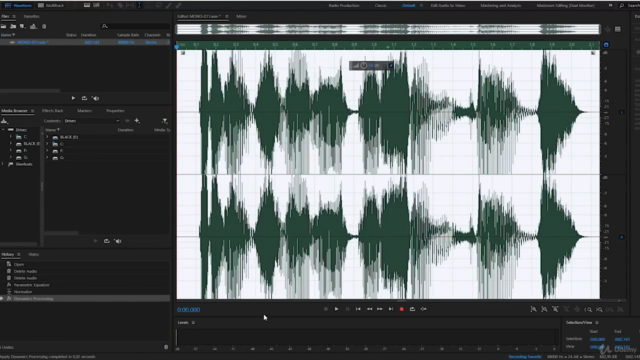640x360 pixels.
Task: Play preview in Files panel
Action: pos(73,98)
